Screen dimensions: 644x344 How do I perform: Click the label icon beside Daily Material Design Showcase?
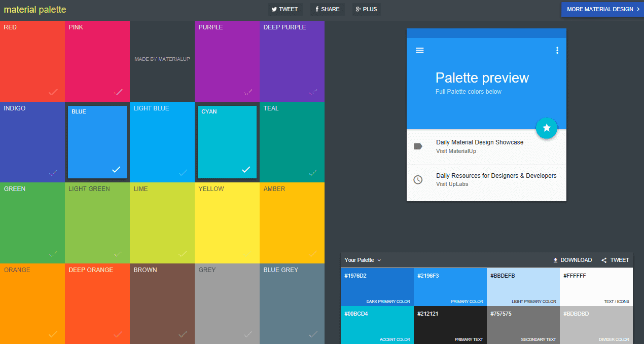click(x=417, y=146)
